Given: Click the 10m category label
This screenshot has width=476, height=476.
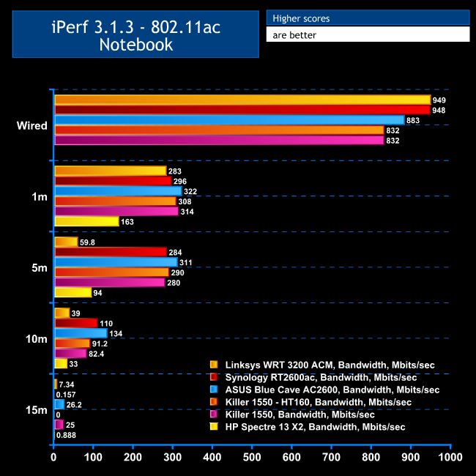Looking at the screenshot, I should (37, 339).
